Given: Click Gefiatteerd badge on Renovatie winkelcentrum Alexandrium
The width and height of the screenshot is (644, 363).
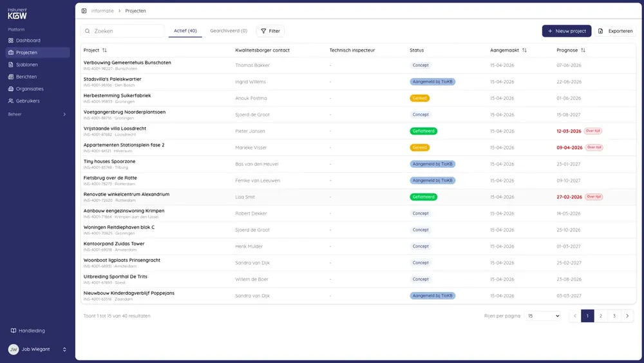Looking at the screenshot, I should (423, 197).
